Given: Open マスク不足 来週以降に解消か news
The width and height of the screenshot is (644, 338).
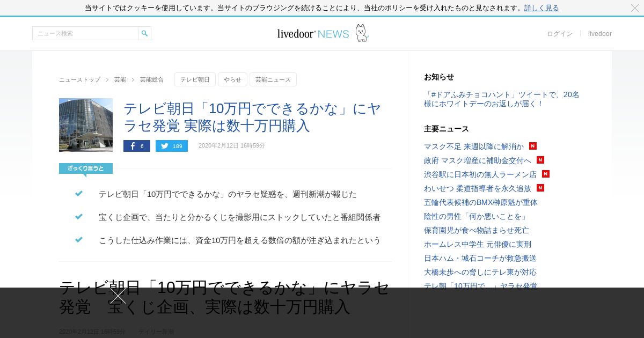Looking at the screenshot, I should point(474,146).
